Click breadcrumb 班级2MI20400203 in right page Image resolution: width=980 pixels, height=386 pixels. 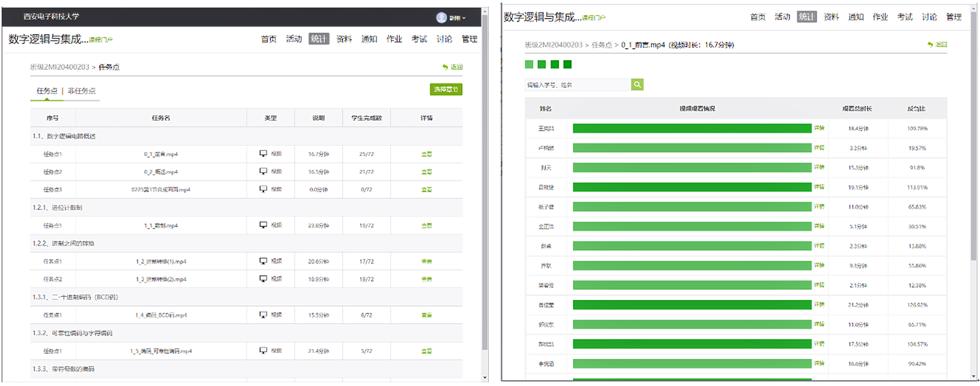554,45
